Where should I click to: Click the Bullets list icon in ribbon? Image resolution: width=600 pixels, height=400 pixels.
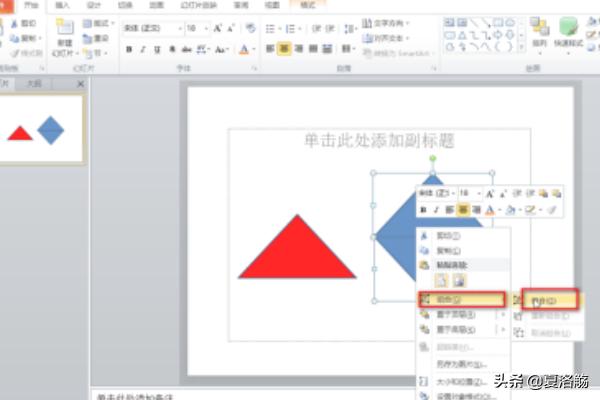pyautogui.click(x=270, y=28)
